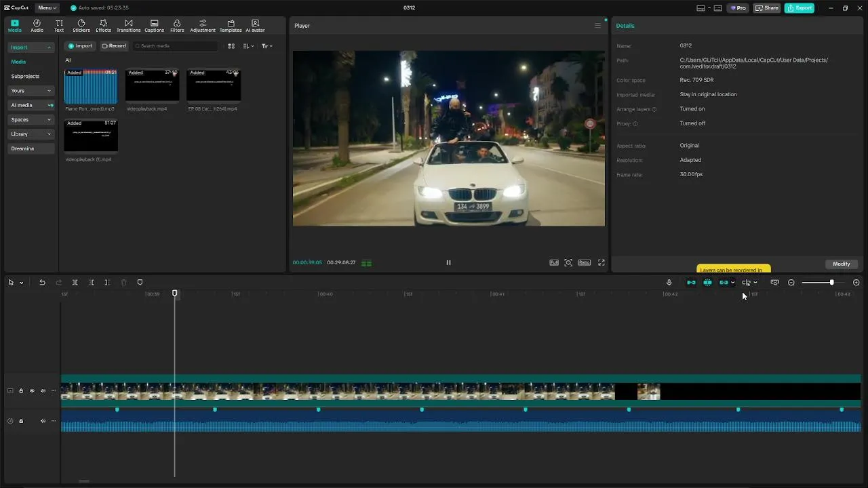Screen dimensions: 868x488
Task: Switch to the Captions tab
Action: [x=154, y=26]
